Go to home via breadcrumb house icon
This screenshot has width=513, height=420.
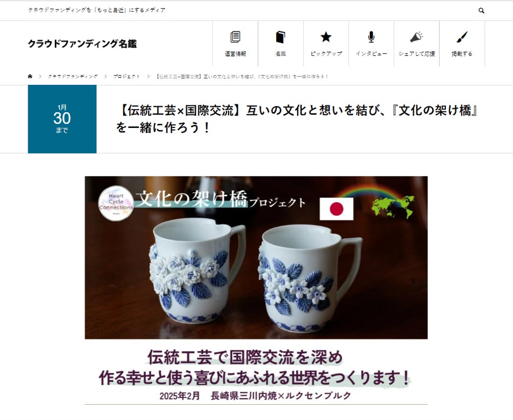(30, 76)
